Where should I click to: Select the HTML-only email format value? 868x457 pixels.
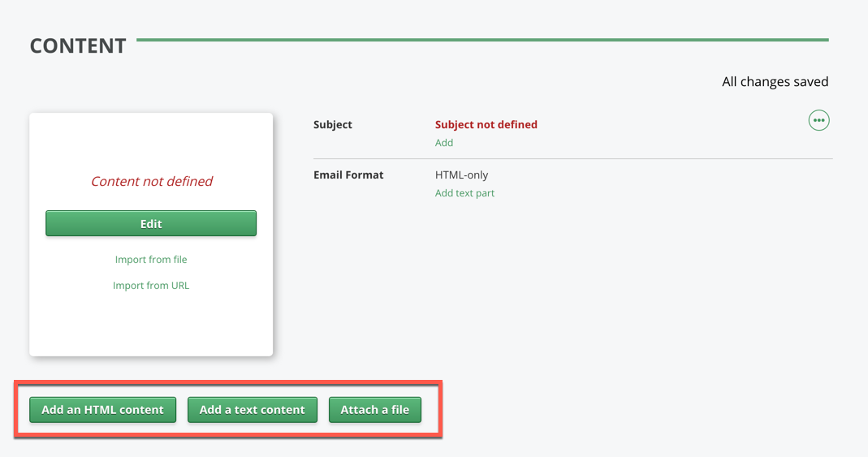(462, 175)
